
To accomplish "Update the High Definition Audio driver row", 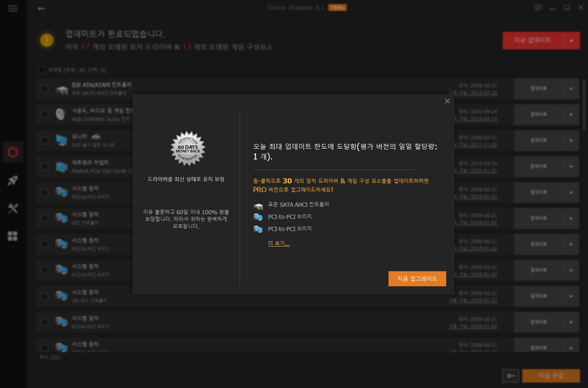I will (x=538, y=115).
